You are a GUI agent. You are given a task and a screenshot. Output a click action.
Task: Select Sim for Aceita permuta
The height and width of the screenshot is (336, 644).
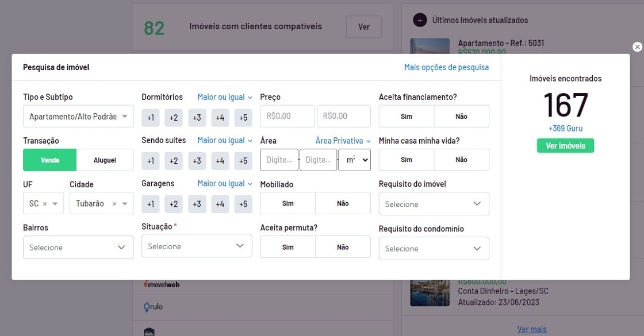click(x=288, y=247)
